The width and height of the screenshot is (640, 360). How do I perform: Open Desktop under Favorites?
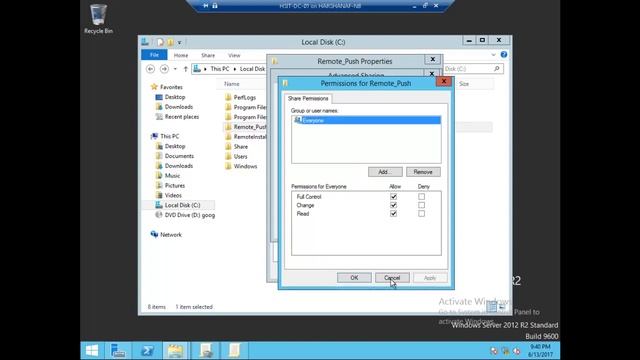(175, 97)
